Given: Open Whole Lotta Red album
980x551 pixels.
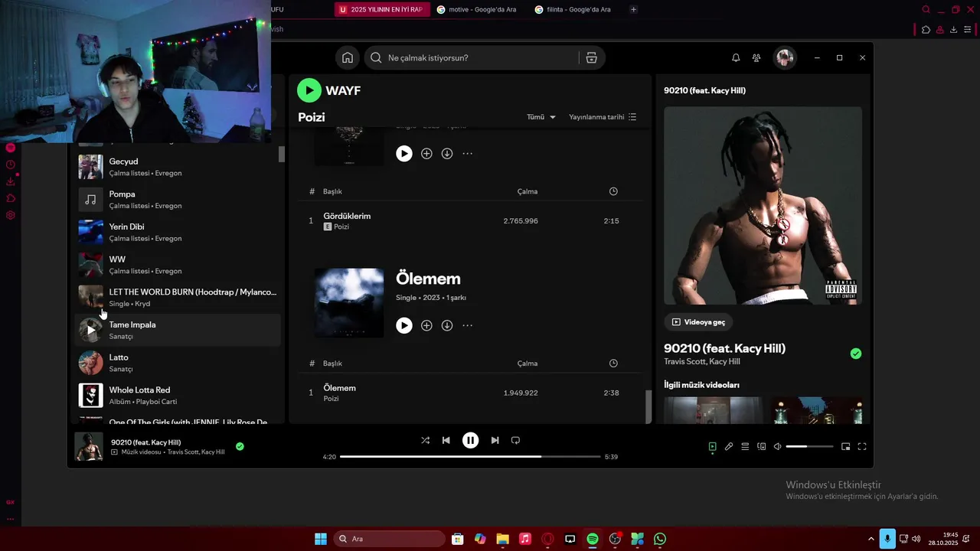Looking at the screenshot, I should click(x=178, y=396).
